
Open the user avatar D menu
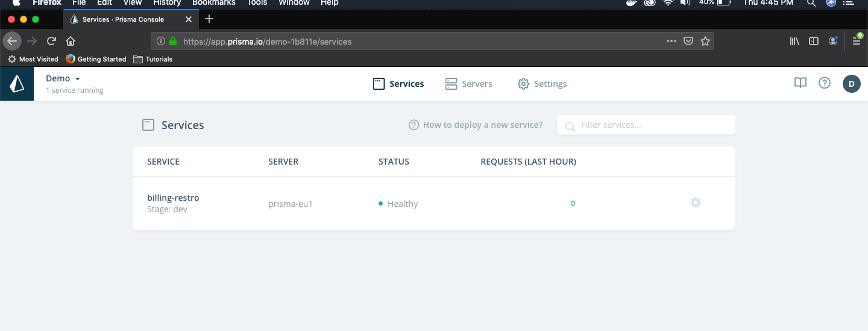pyautogui.click(x=851, y=84)
